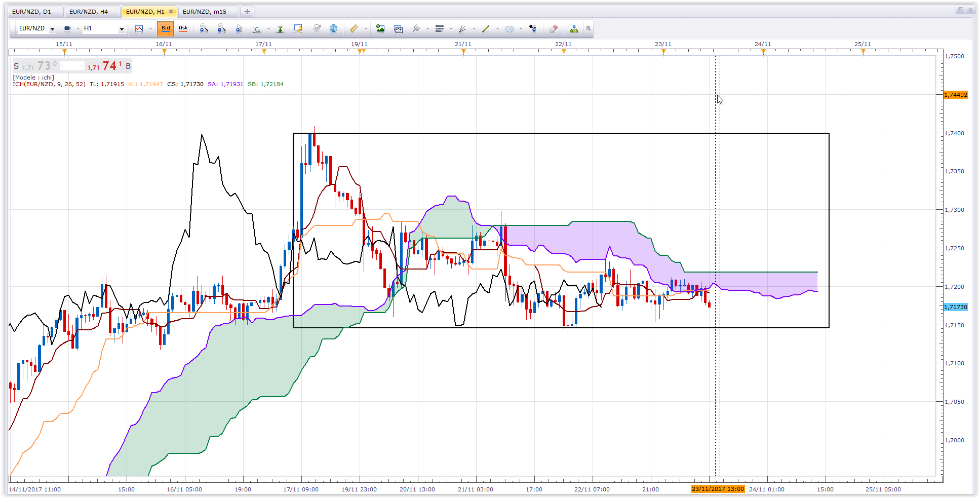
Task: Switch to the EUR/NZD, m15 tab
Action: tap(208, 12)
